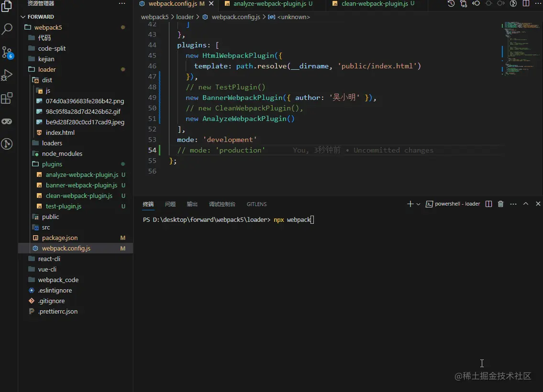This screenshot has width=543, height=392.
Task: Click the split editor icon
Action: tap(526, 3)
